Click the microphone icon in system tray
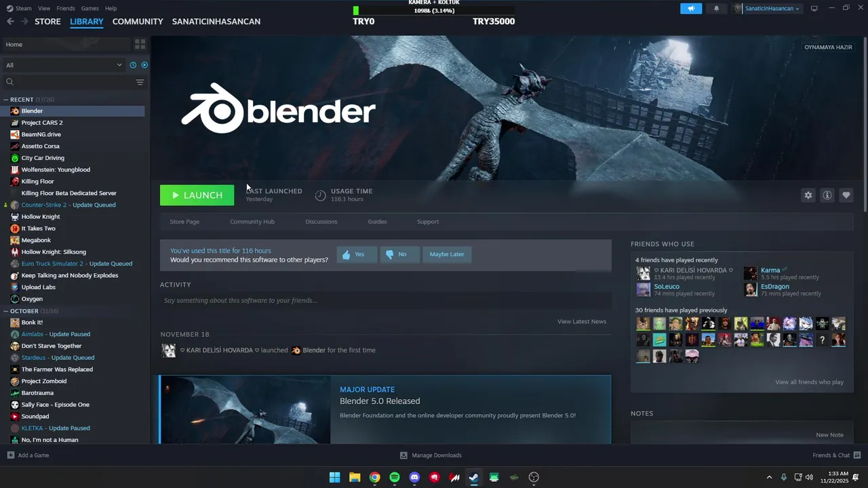Viewport: 868px width, 488px height. 784,477
